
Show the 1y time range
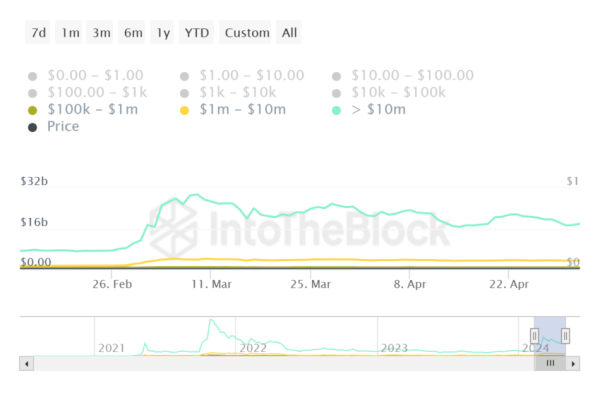(162, 33)
